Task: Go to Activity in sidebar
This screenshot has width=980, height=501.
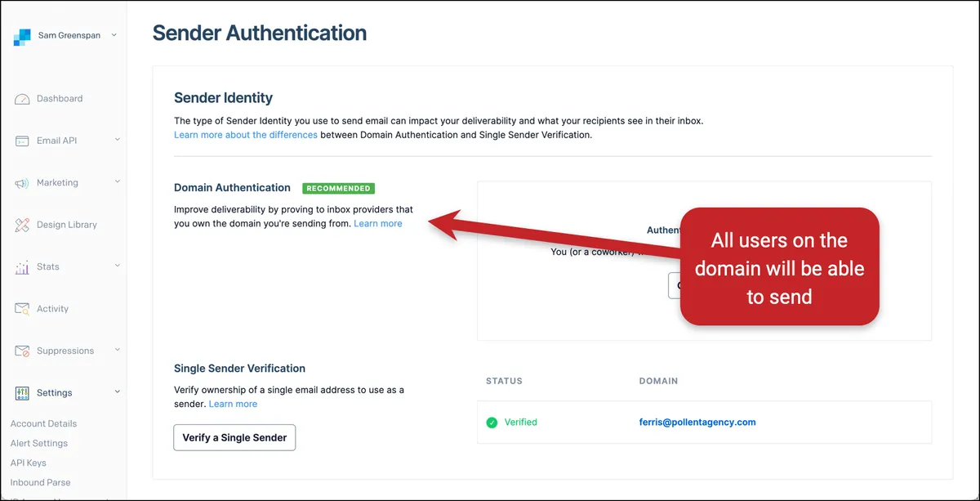Action: pyautogui.click(x=52, y=309)
